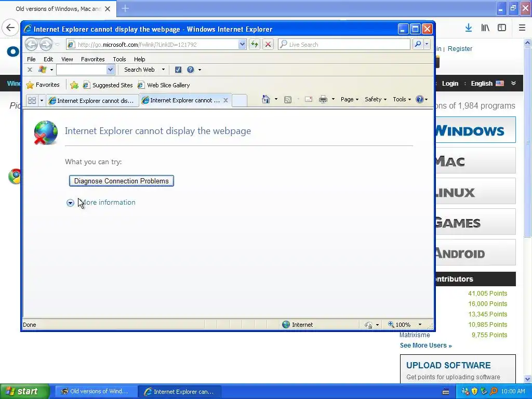Open Firefox library bookshelf icon
Image resolution: width=532 pixels, height=399 pixels.
pos(485,28)
